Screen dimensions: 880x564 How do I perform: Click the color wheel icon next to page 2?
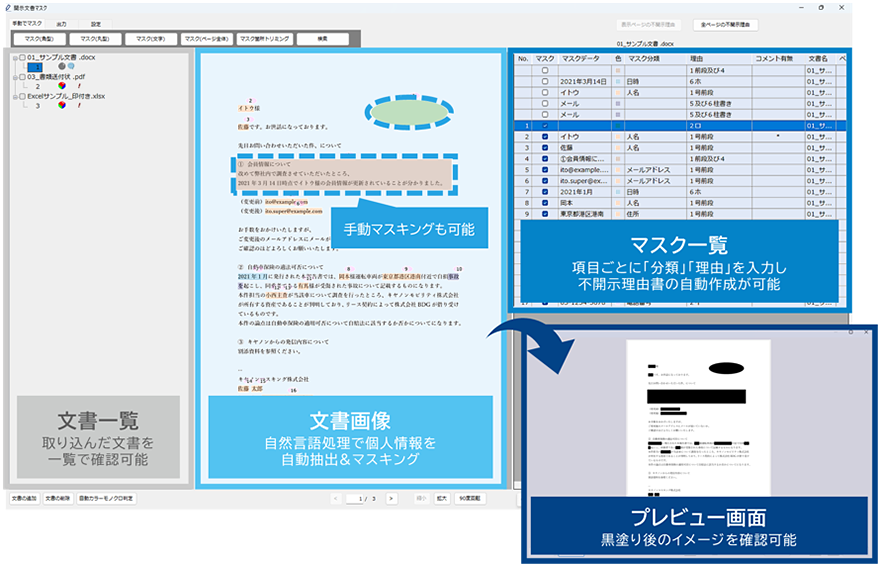point(61,86)
